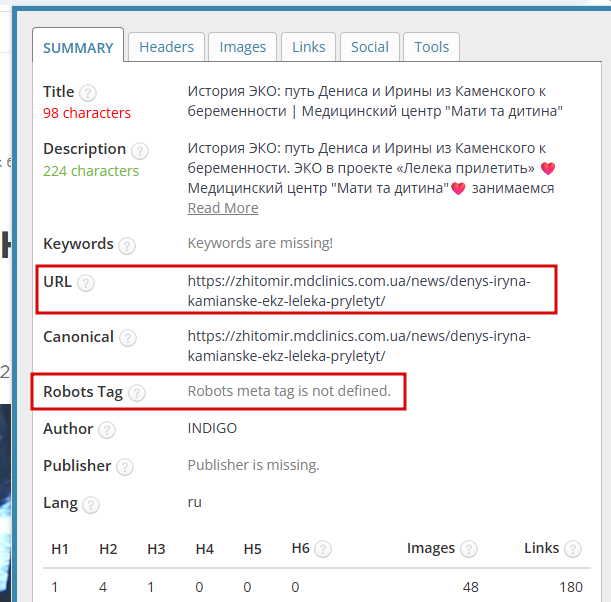Click the help icon next to URL
The width and height of the screenshot is (611, 602).
[86, 283]
